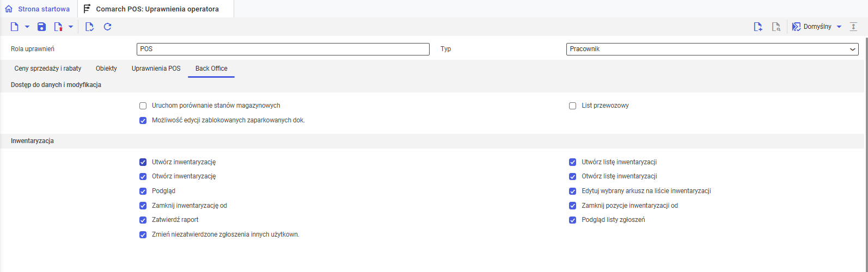Open Ceny sprzedaży i rabaty tab
This screenshot has width=868, height=272.
click(48, 69)
